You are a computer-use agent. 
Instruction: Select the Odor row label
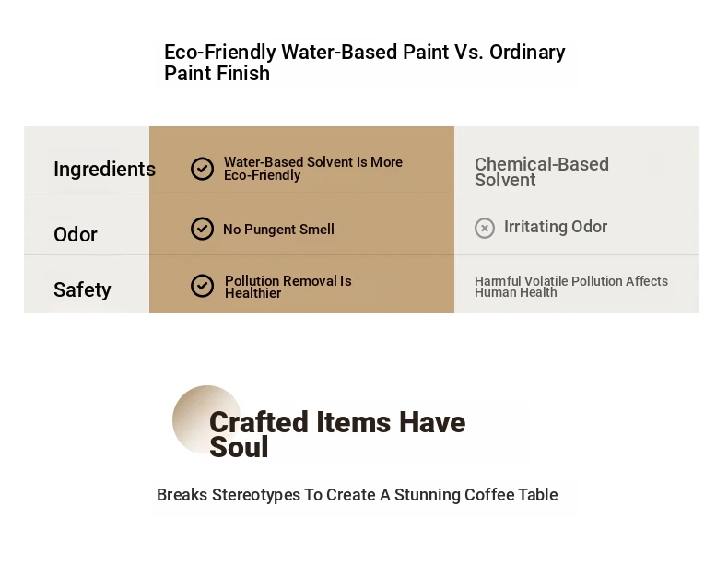(76, 234)
